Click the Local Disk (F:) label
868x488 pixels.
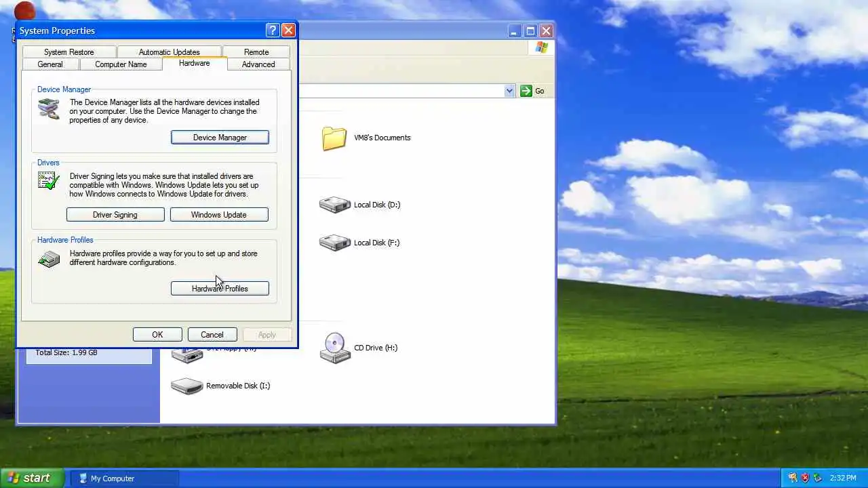pyautogui.click(x=376, y=243)
